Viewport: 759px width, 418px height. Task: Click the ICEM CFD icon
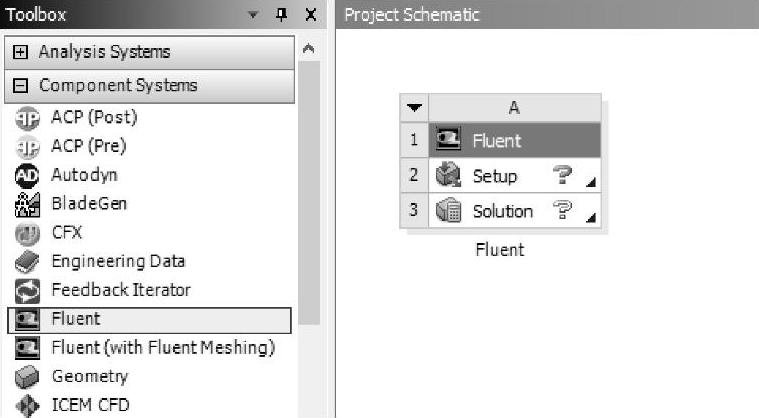(27, 406)
